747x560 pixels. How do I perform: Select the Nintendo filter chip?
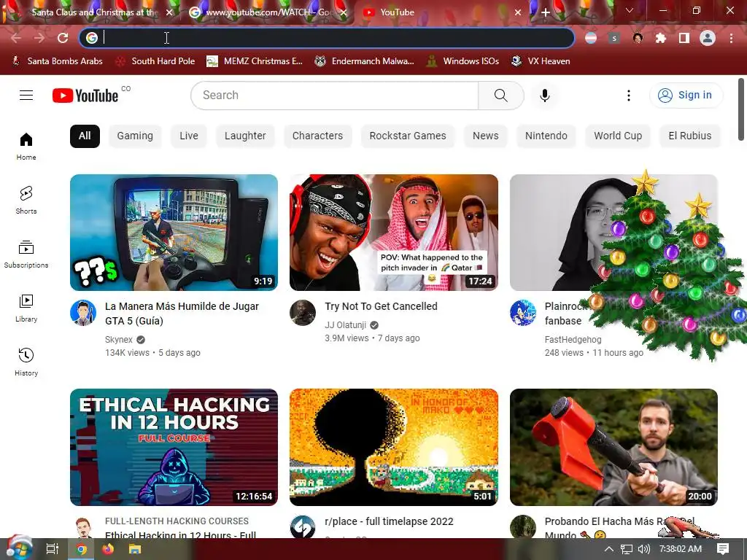click(x=546, y=136)
